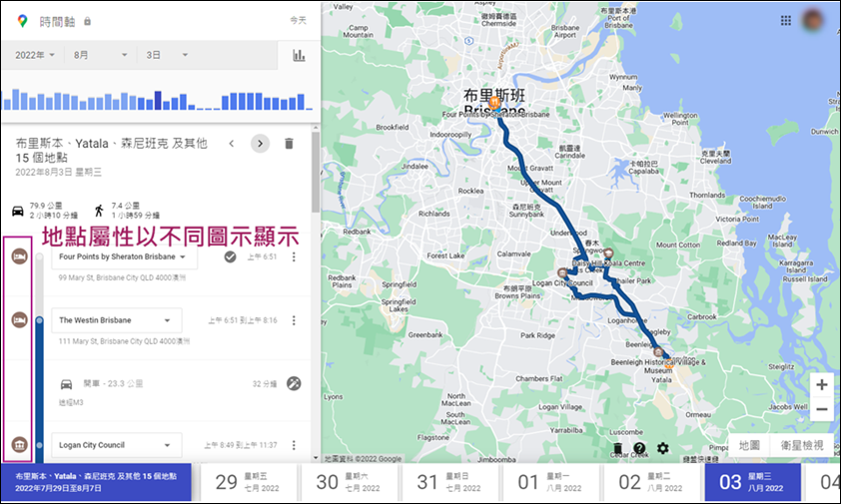This screenshot has height=504, width=841.
Task: Click the 途經M3 route note
Action: pyautogui.click(x=71, y=402)
